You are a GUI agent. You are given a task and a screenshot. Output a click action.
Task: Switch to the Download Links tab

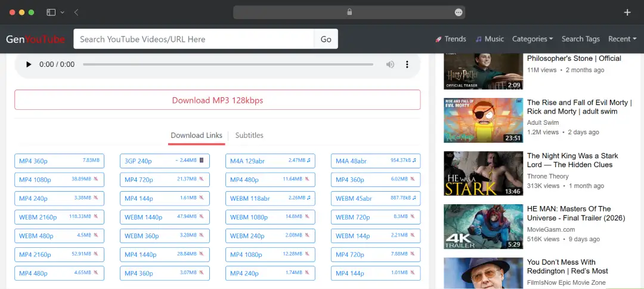(196, 136)
